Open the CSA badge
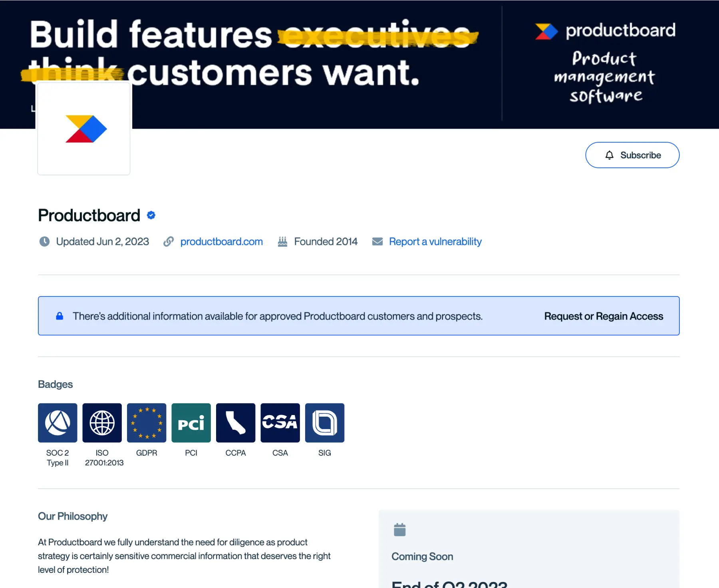Screen dimensions: 719x588 click(280, 423)
